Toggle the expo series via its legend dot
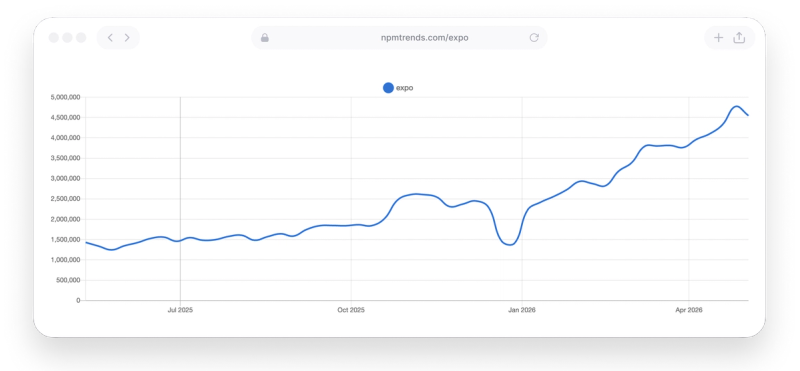Viewport: 800px width, 371px height. pyautogui.click(x=388, y=88)
